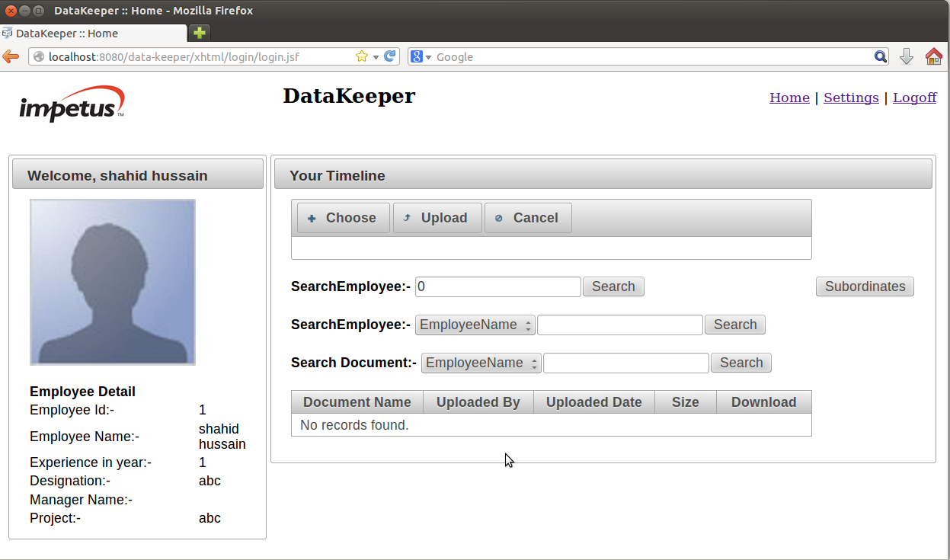Open the Settings link
This screenshot has width=950, height=560.
[x=851, y=98]
